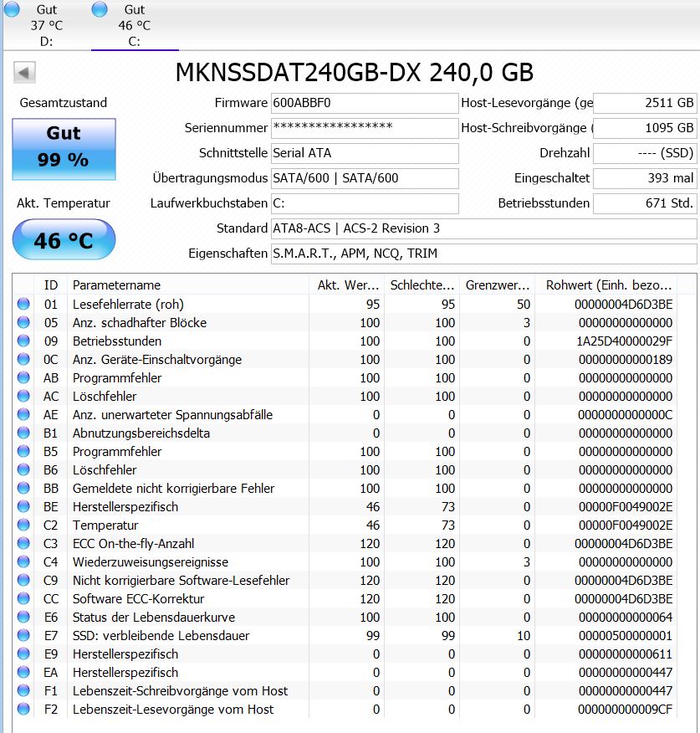The height and width of the screenshot is (733, 700).
Task: Click status orb of row AB Programmfehler
Action: pos(23,377)
